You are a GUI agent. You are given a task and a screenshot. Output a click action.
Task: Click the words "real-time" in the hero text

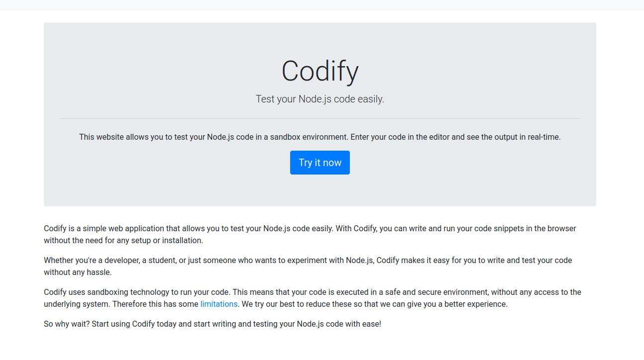pos(543,137)
